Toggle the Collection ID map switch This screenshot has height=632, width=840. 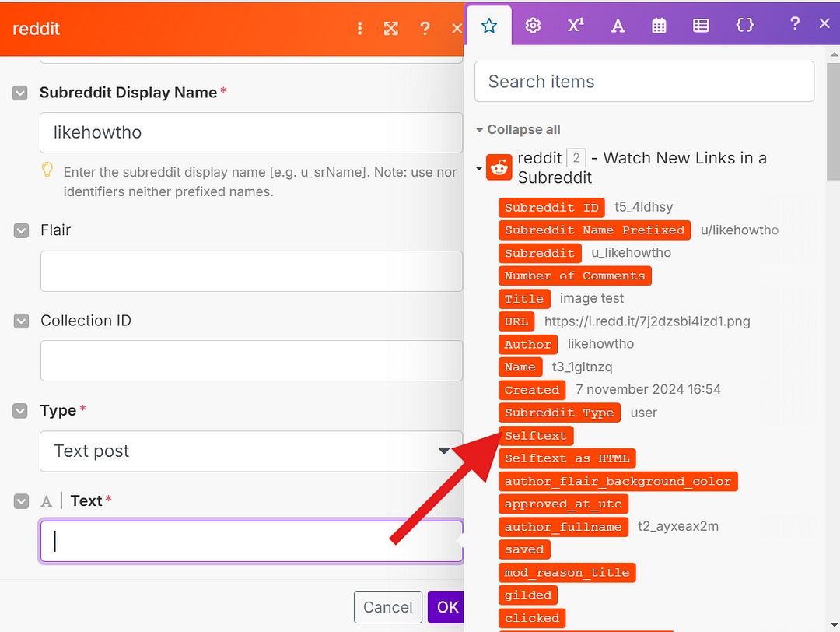[x=21, y=321]
